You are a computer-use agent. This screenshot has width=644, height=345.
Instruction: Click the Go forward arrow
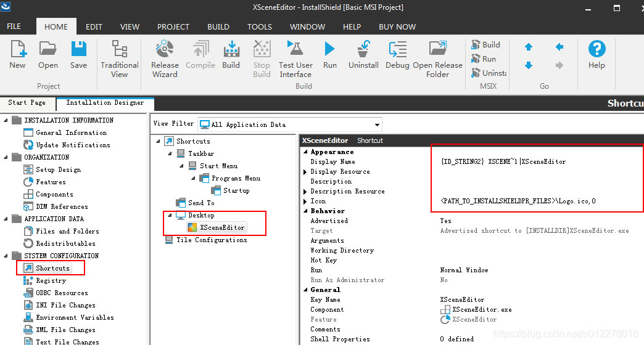click(x=559, y=65)
